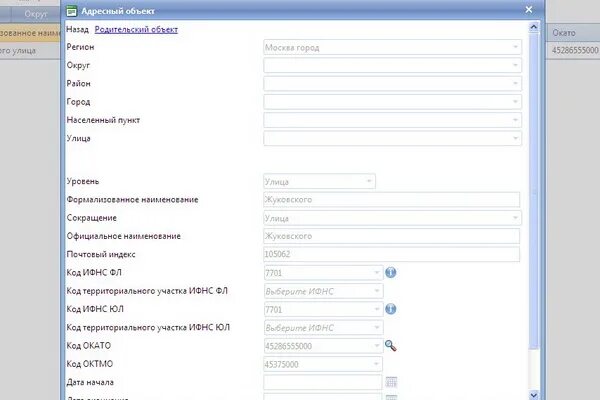Click the Дата начала input field
Screen dimensions: 600x400
click(323, 382)
